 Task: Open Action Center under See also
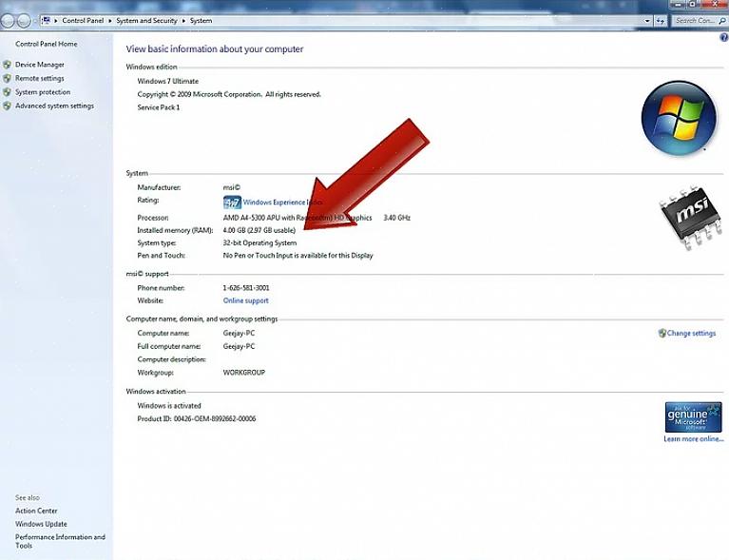tap(36, 511)
